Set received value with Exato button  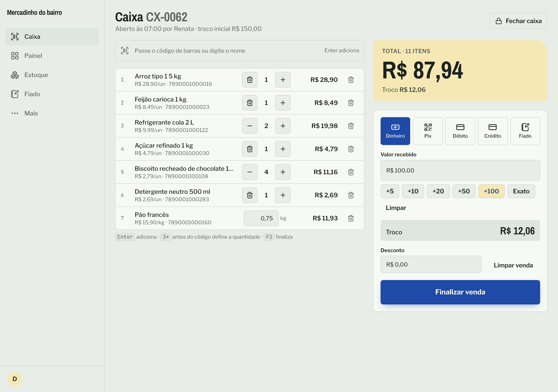click(521, 191)
